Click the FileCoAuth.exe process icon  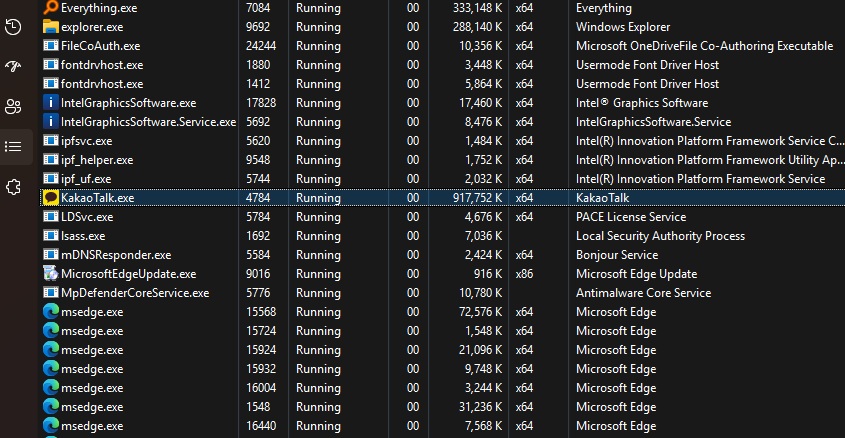[51, 46]
